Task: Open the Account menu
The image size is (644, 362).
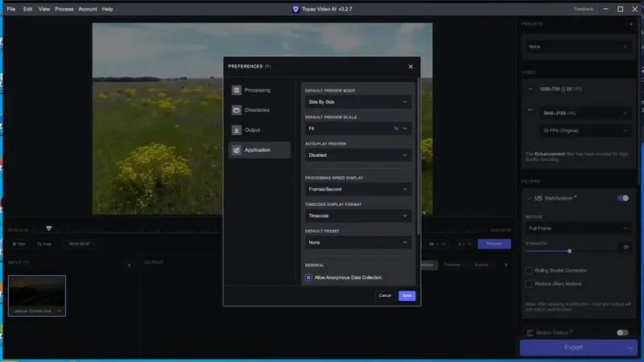Action: click(x=88, y=9)
